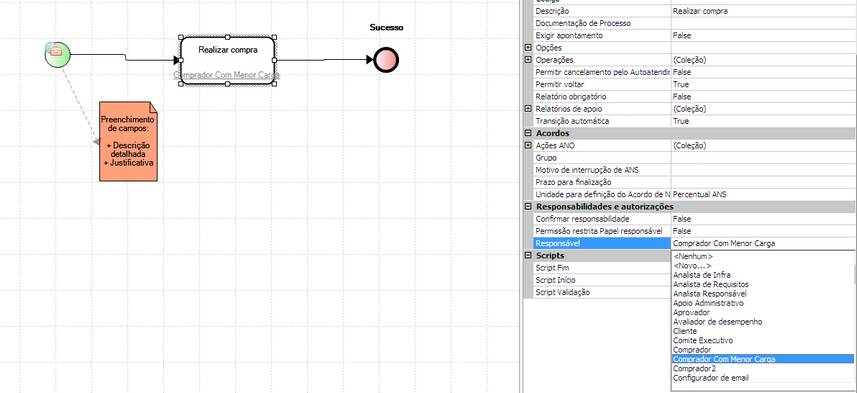Collapse Responsabilidades e autorizações section
This screenshot has height=393, width=857.
click(x=528, y=207)
